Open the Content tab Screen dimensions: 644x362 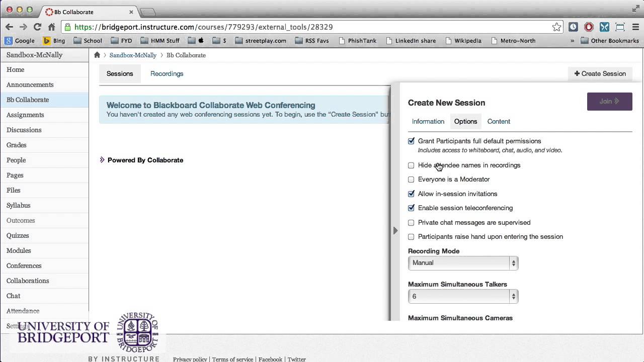click(x=499, y=122)
